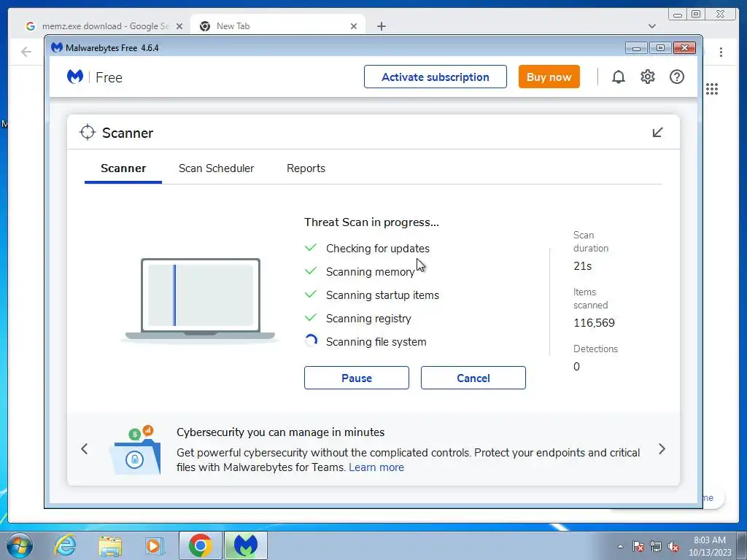Close the New Tab in Chrome
The image size is (747, 560).
354,26
